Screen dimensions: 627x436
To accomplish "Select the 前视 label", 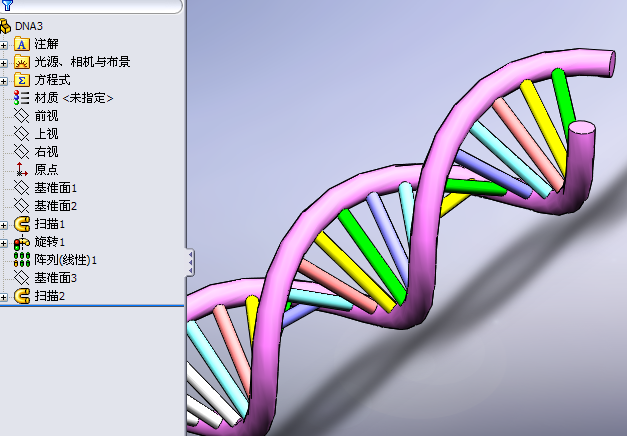I will (x=46, y=116).
